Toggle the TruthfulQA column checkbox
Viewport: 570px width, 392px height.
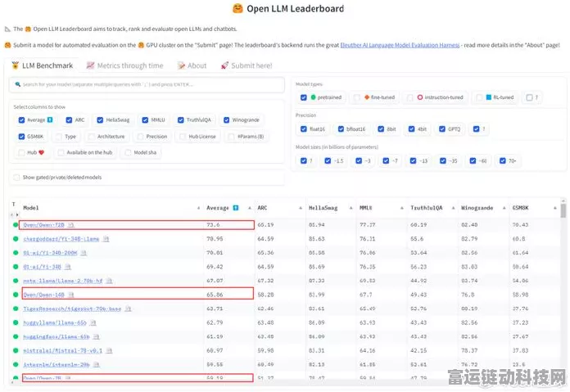pyautogui.click(x=181, y=119)
